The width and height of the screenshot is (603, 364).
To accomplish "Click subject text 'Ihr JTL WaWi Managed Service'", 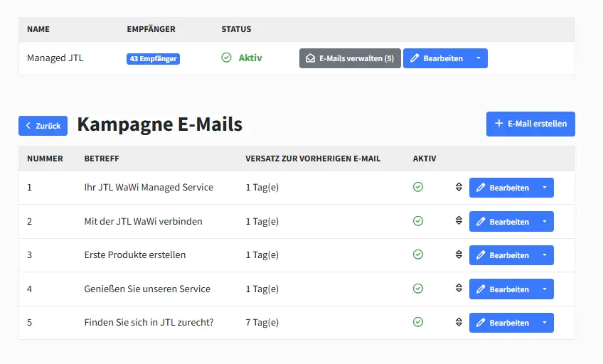I will (x=149, y=187).
